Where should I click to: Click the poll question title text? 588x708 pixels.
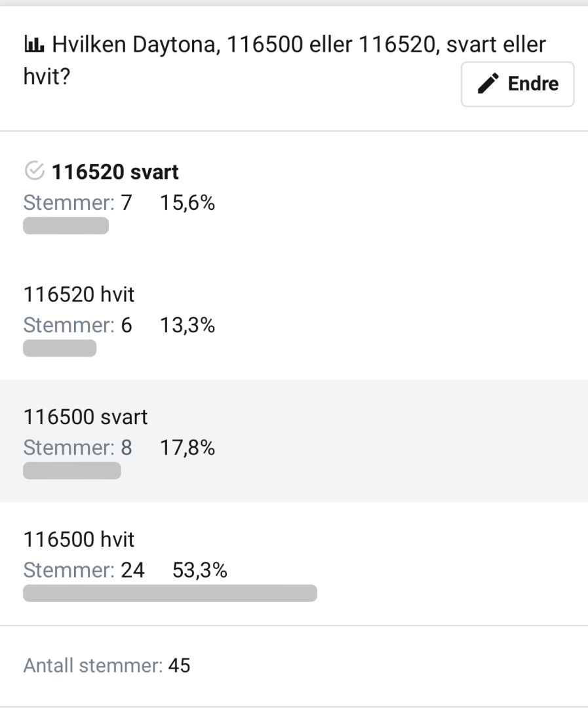click(284, 60)
